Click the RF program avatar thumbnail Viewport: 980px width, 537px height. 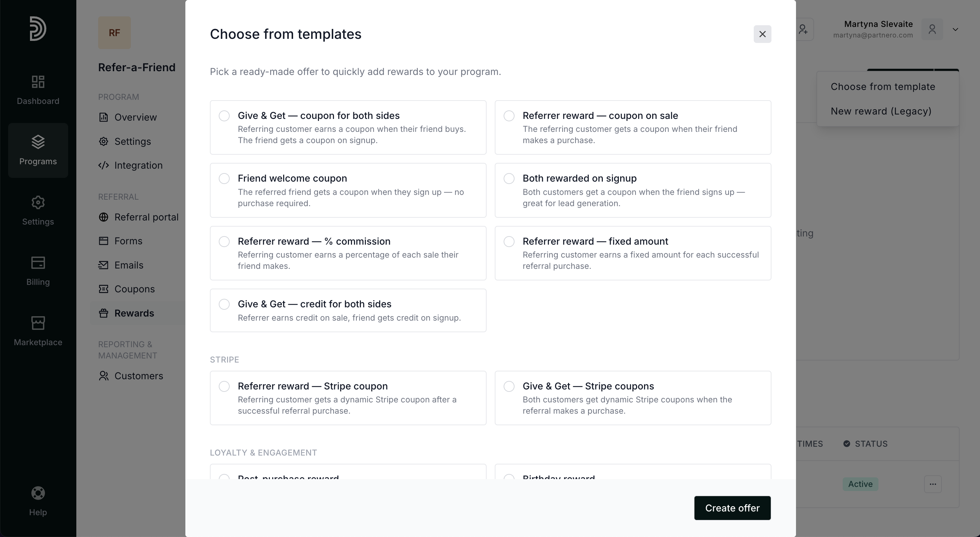click(x=114, y=33)
